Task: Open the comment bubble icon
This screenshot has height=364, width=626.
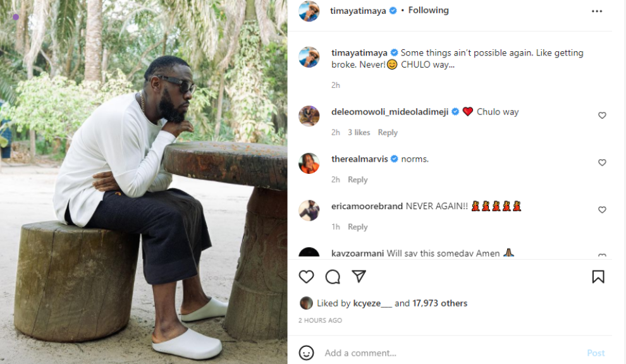Action: (333, 277)
